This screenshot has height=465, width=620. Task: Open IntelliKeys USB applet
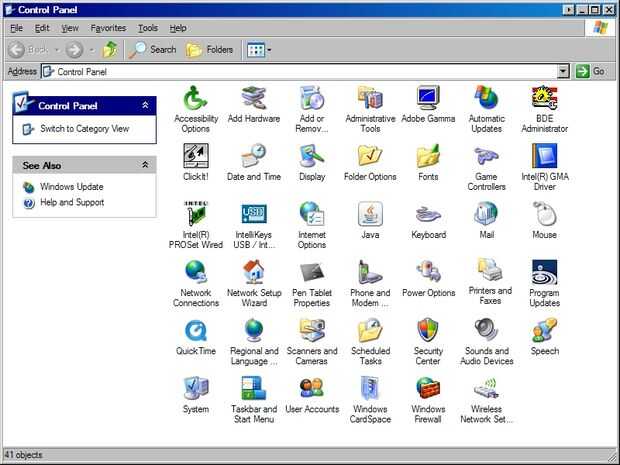click(x=253, y=214)
